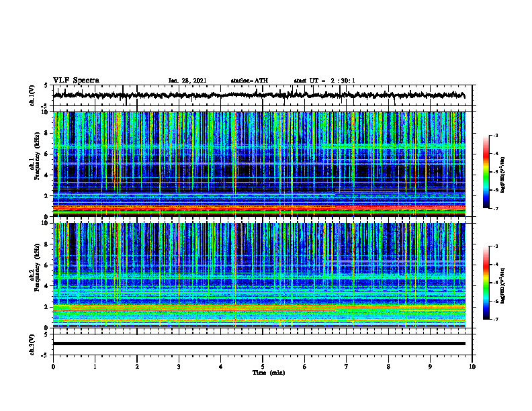Click the ch.1 spectrogram color scale bar
Viewport: 532px width, 411px height.
pyautogui.click(x=486, y=172)
